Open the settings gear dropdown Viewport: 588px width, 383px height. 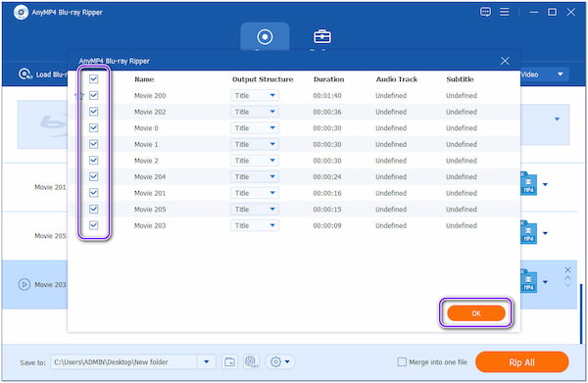click(x=279, y=361)
